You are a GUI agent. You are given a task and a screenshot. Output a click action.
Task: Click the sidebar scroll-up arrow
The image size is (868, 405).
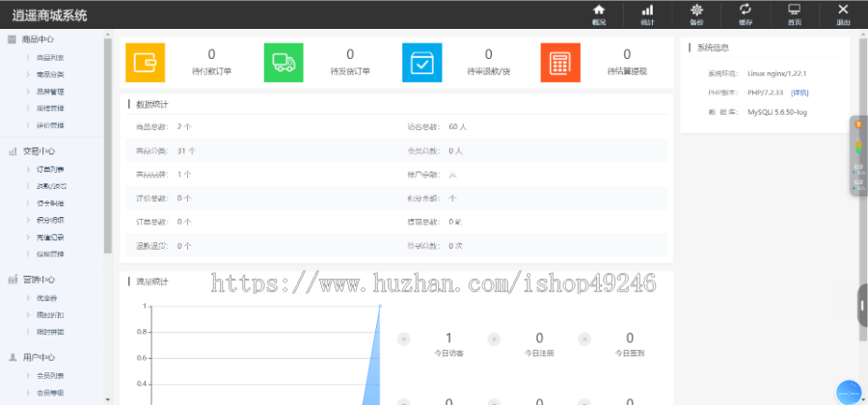pyautogui.click(x=107, y=35)
